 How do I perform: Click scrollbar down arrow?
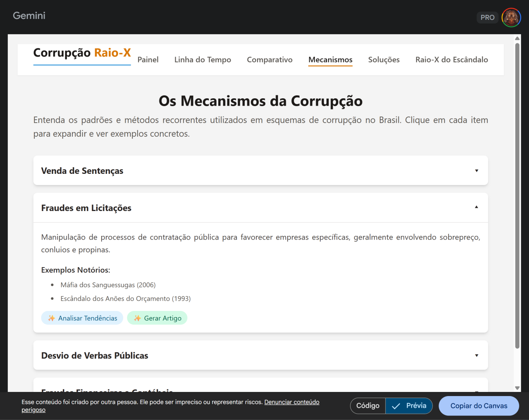(x=517, y=388)
